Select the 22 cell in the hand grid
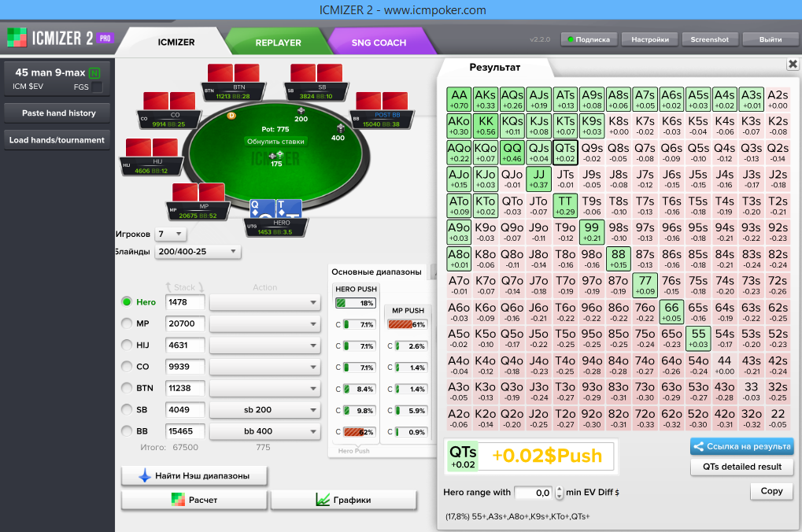This screenshot has width=802, height=532. (x=778, y=418)
